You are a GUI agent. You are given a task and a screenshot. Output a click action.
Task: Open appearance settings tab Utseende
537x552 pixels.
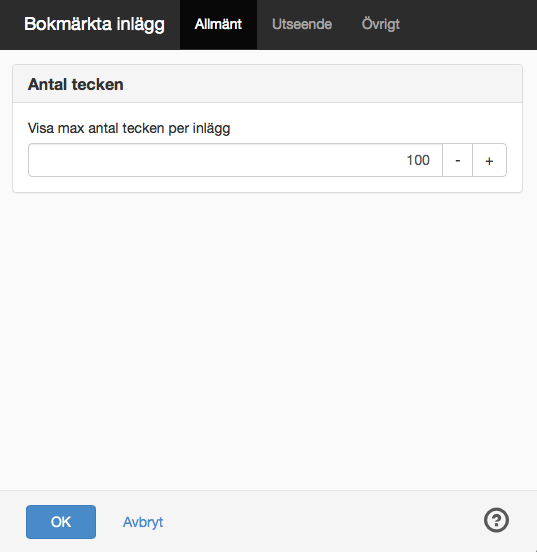point(302,24)
